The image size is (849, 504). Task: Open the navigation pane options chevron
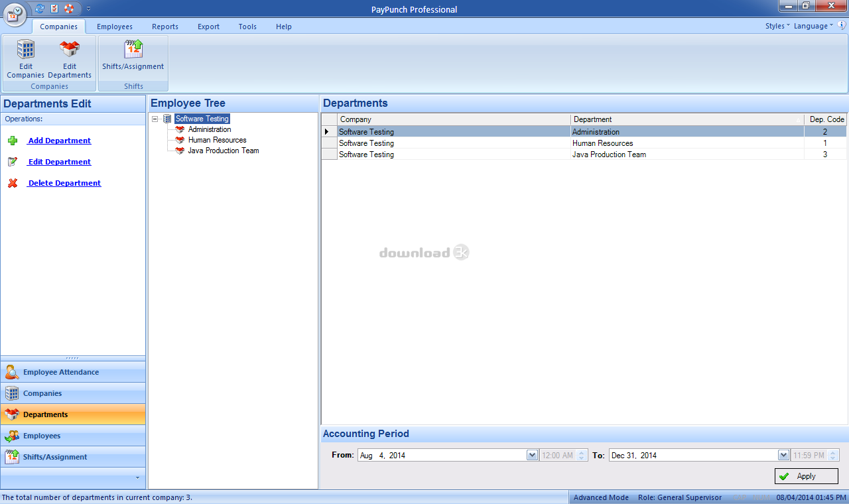[x=137, y=477]
